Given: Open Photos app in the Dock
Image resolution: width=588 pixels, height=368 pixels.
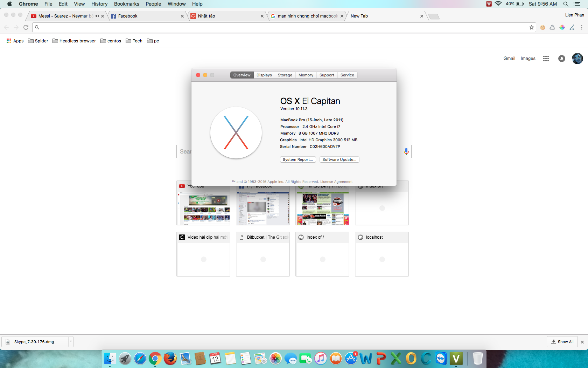Looking at the screenshot, I should (x=275, y=359).
